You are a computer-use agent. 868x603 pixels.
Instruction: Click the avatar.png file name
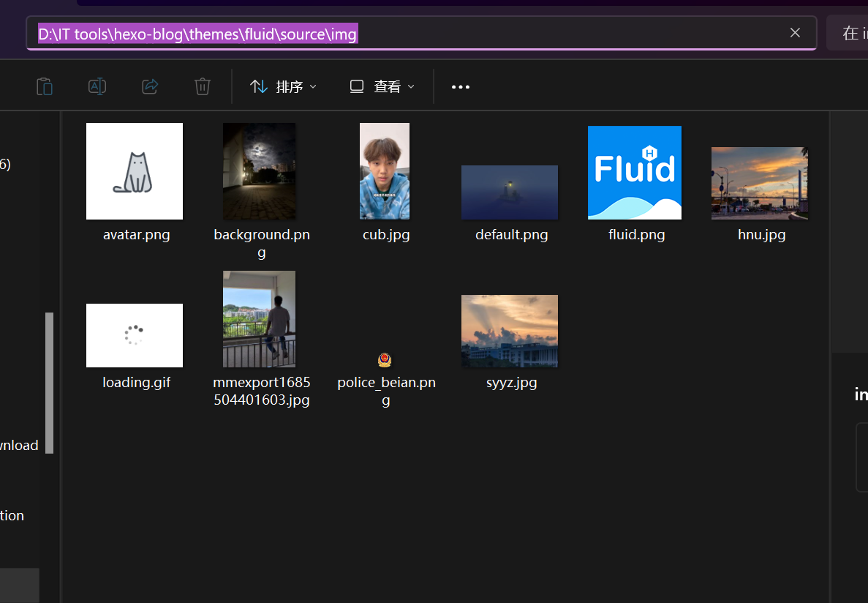tap(136, 235)
